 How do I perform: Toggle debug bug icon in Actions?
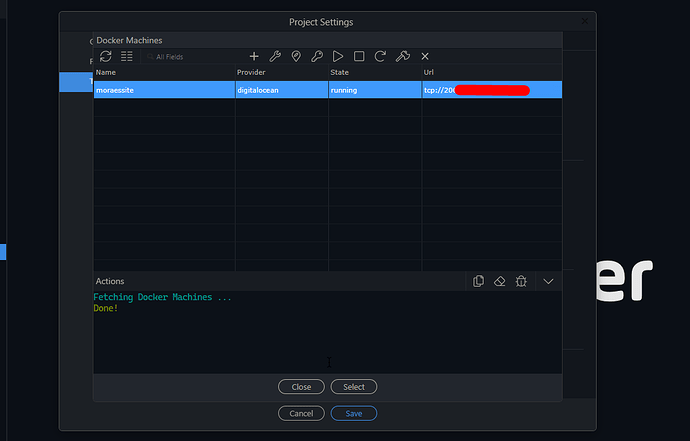tap(521, 281)
